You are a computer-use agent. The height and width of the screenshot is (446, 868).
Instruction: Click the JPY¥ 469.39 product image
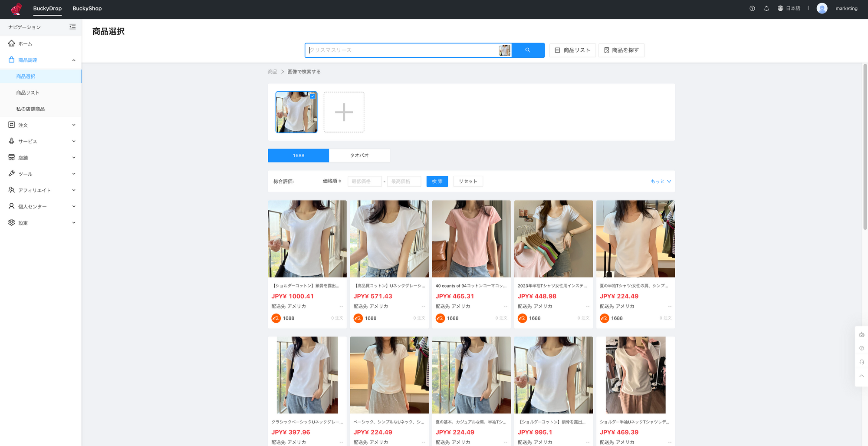click(635, 375)
